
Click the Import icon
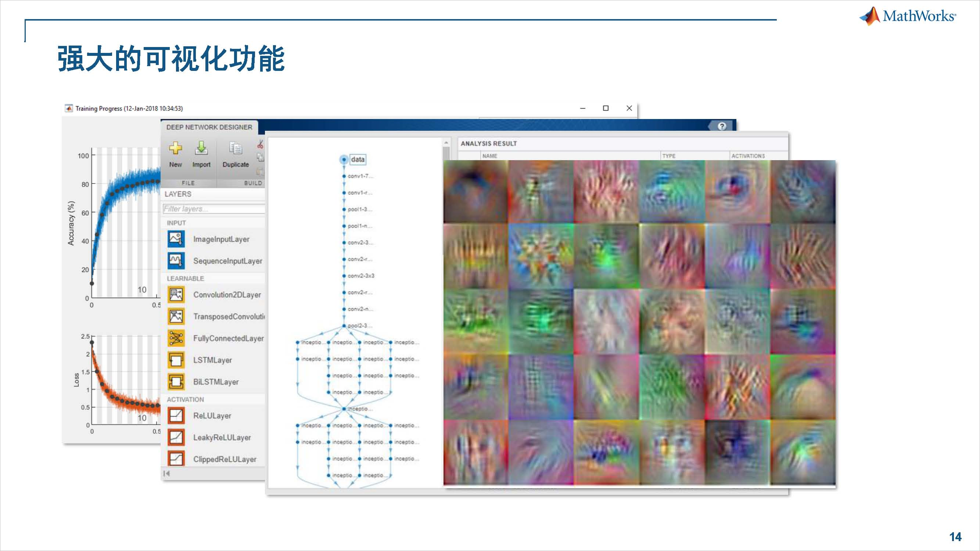point(201,148)
